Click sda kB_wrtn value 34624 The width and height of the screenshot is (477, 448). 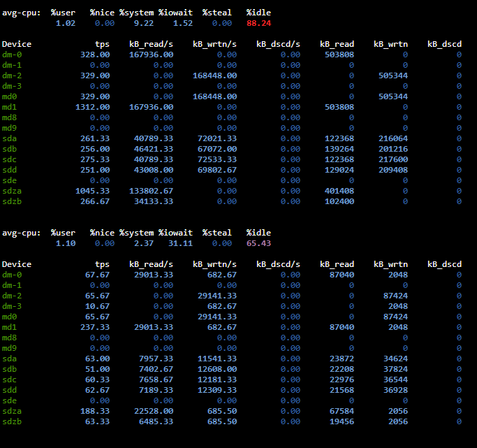395,359
